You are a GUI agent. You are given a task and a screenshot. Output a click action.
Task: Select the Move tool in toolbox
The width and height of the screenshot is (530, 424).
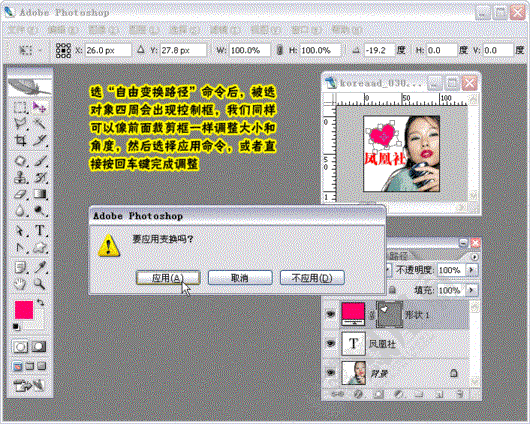coord(40,108)
